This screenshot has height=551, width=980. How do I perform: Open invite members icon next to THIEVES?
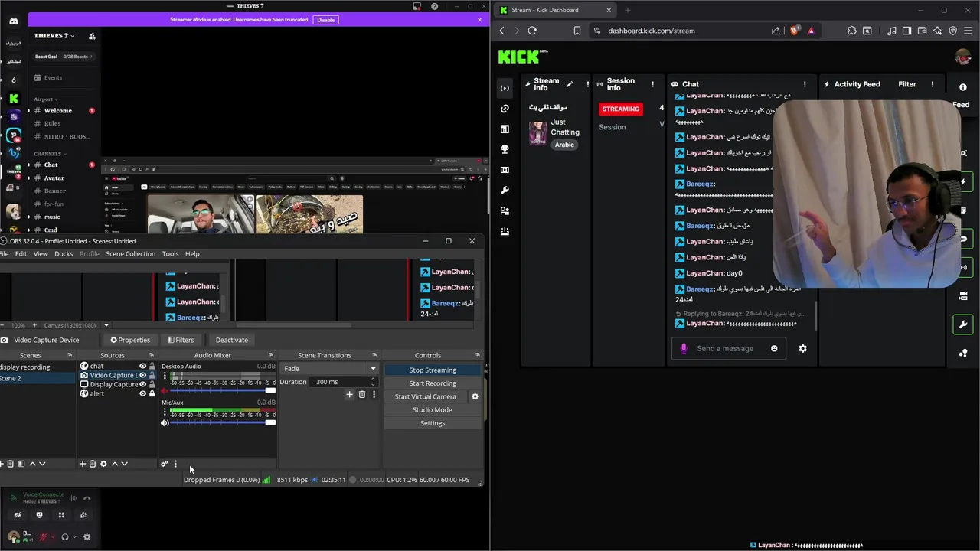click(x=92, y=36)
